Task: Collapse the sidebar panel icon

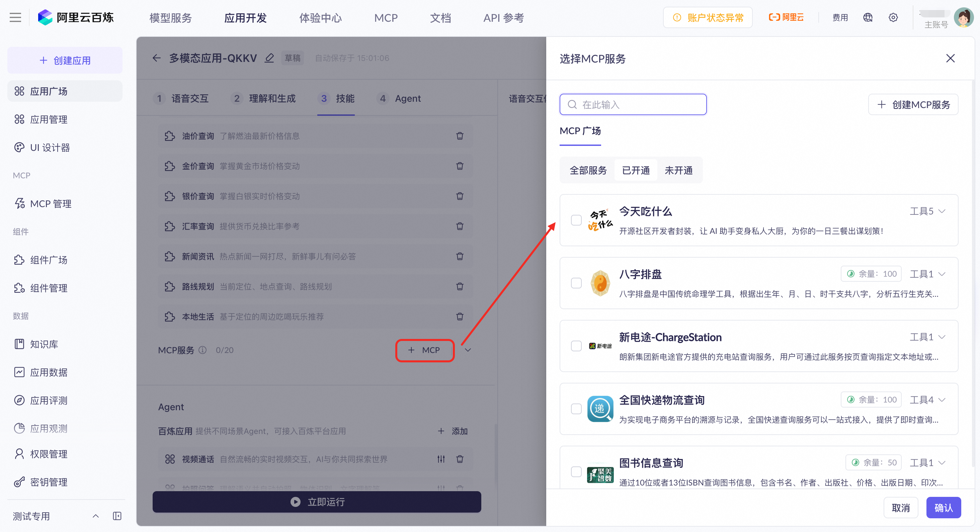Action: click(x=117, y=516)
